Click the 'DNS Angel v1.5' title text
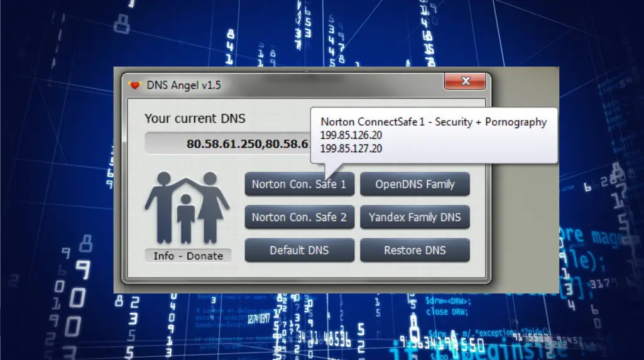The image size is (644, 360). [183, 85]
